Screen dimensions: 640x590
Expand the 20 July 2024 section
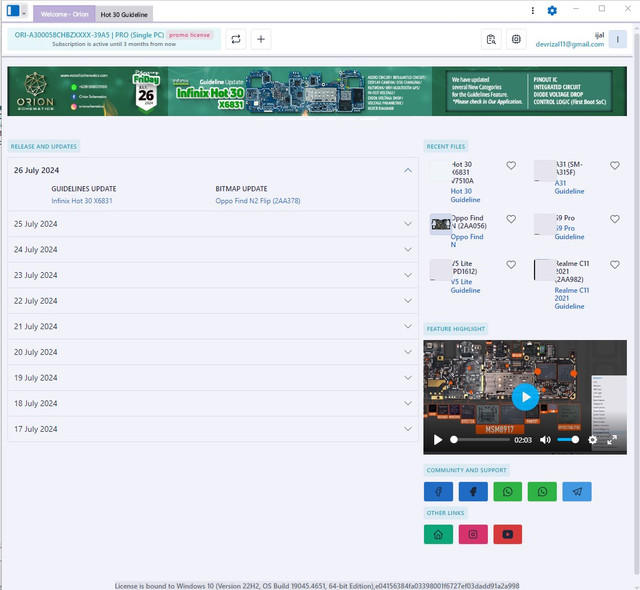click(213, 352)
